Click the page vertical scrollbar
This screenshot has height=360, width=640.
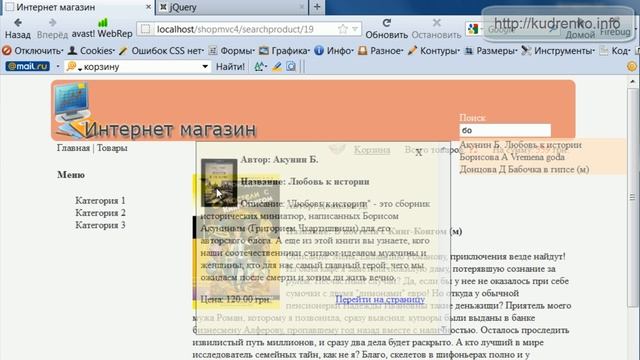click(x=632, y=198)
